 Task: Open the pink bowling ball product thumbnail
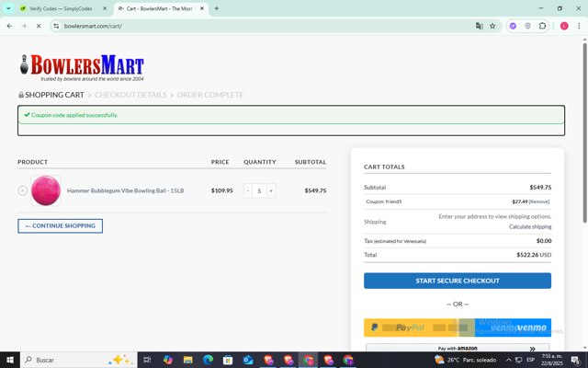46,190
